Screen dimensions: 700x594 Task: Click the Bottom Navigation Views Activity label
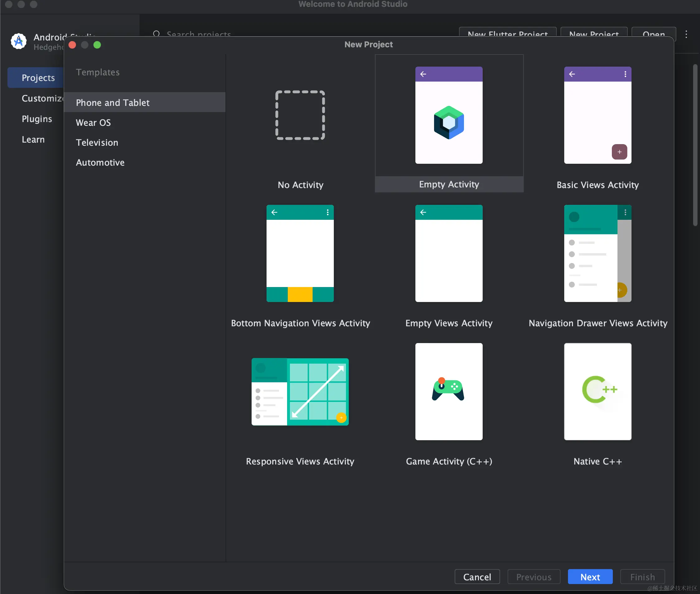(x=300, y=323)
